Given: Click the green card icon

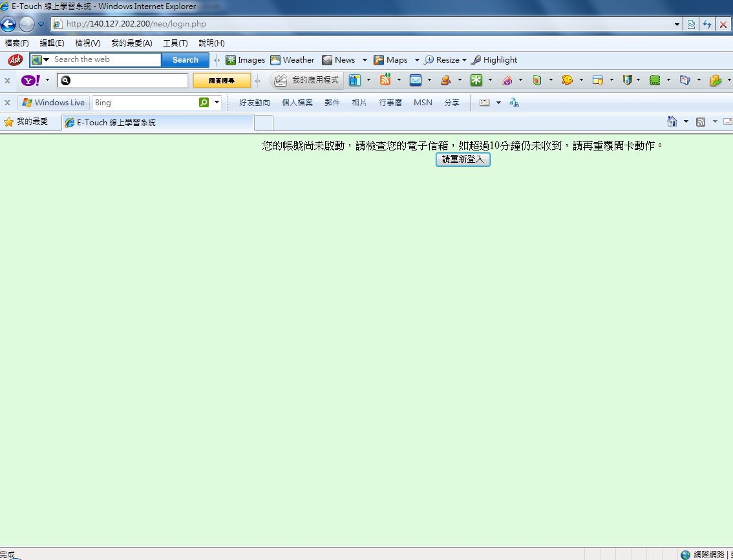Looking at the screenshot, I should (x=537, y=80).
